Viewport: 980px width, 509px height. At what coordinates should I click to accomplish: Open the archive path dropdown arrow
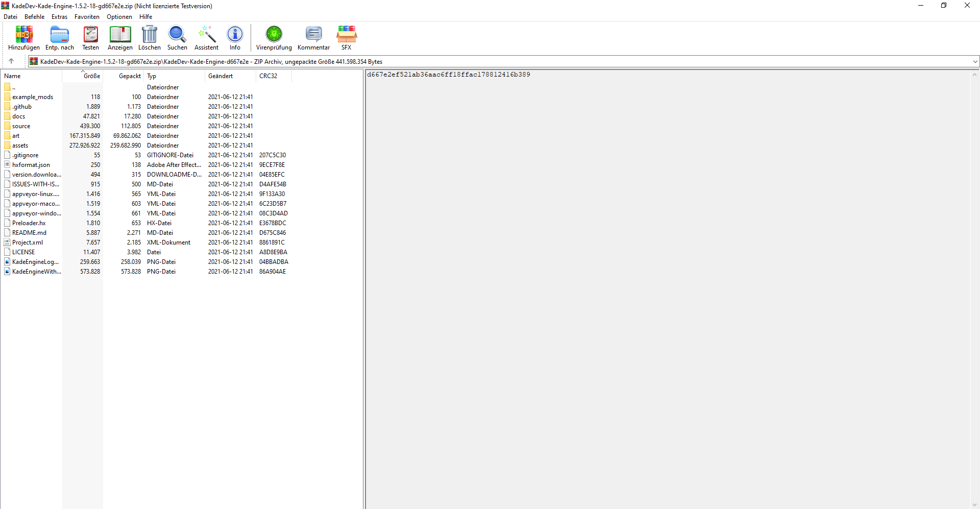(975, 61)
